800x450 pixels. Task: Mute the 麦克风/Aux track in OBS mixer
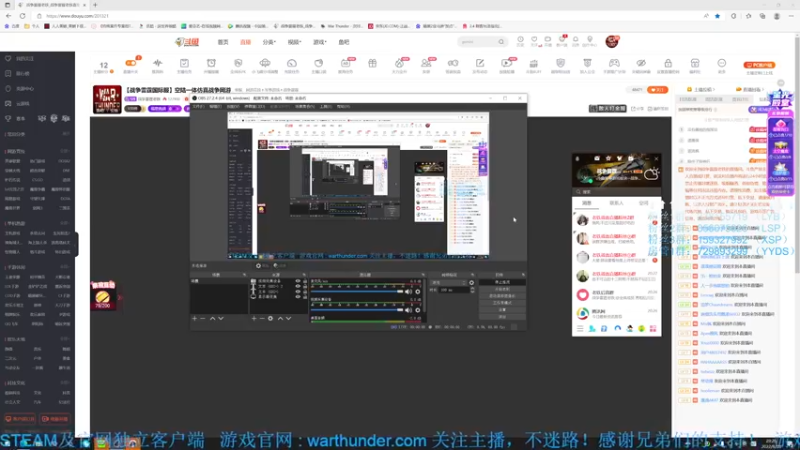pos(408,292)
